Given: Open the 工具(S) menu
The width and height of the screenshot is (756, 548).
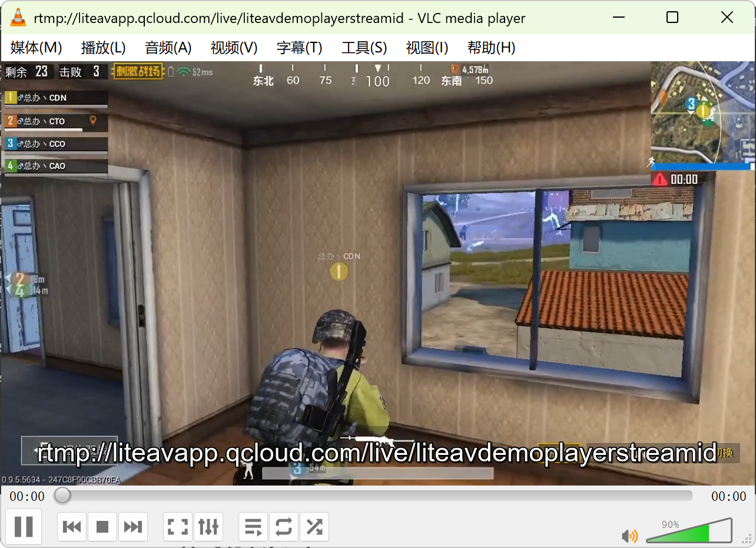Looking at the screenshot, I should 363,48.
